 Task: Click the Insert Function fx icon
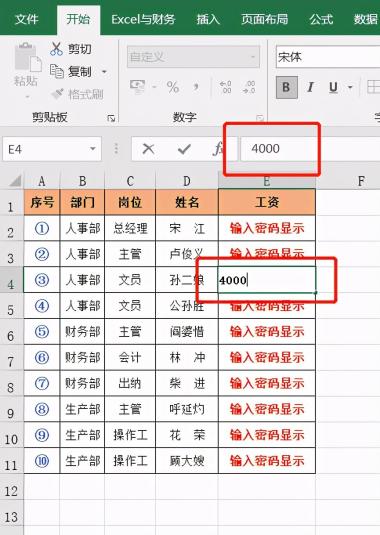218,149
